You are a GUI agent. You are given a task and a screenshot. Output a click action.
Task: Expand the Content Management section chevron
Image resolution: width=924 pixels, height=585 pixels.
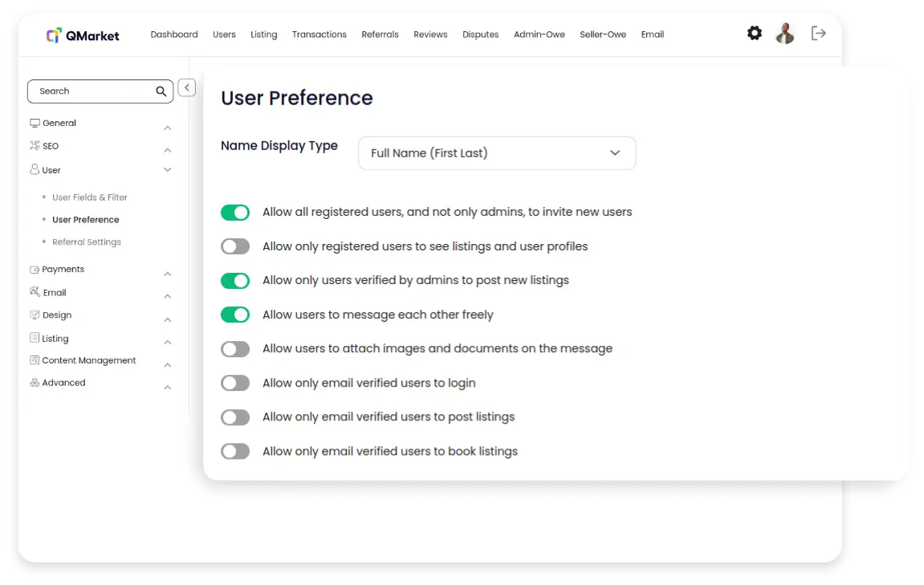[168, 365]
